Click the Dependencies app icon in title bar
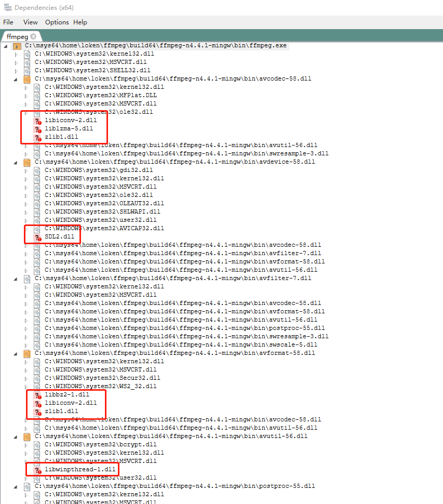This screenshot has width=443, height=504. (7, 7)
